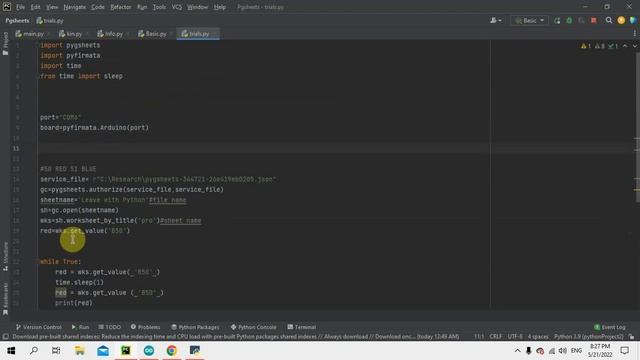Open the Windows Start menu

[x=11, y=351]
